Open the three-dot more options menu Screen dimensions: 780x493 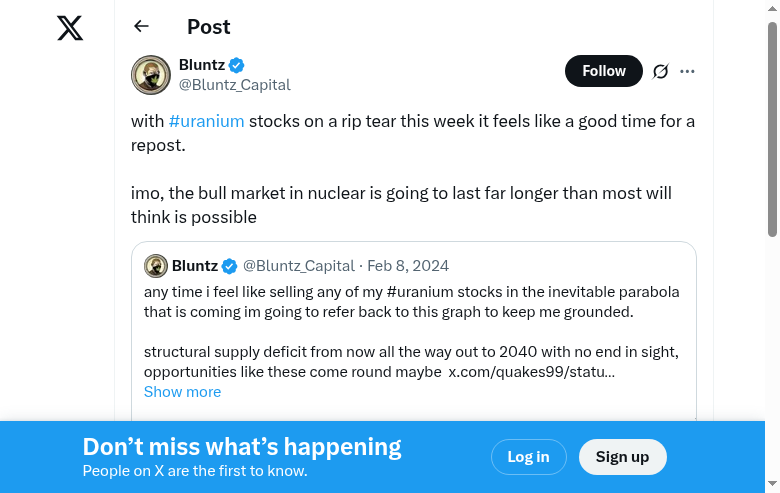(x=687, y=71)
